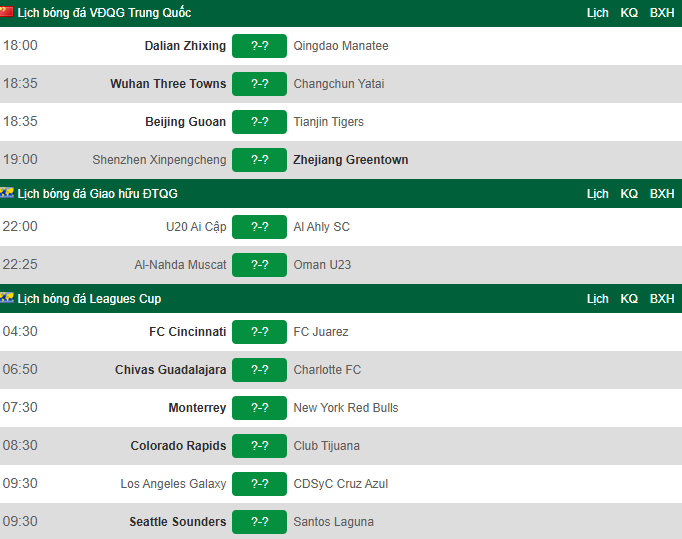Click score button for Beijing Guoan match

(x=259, y=122)
